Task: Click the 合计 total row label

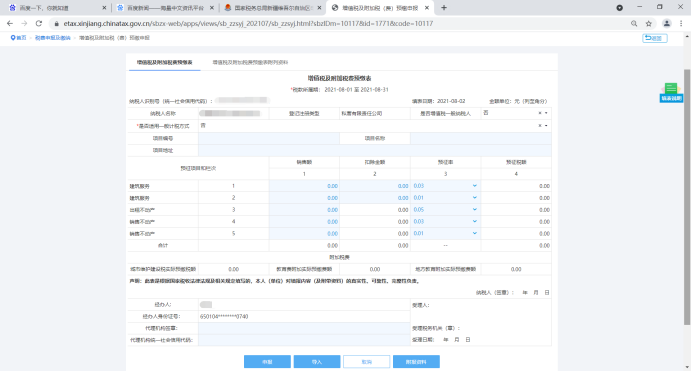Action: click(163, 245)
